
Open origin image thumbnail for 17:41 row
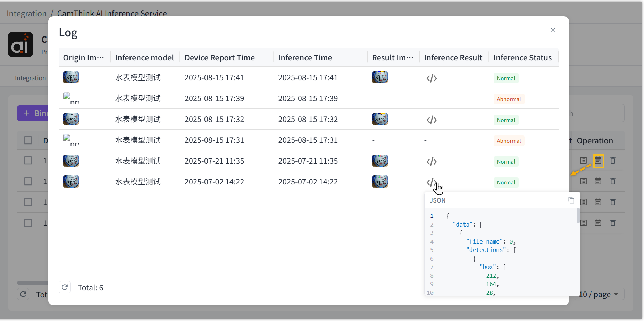coord(71,77)
